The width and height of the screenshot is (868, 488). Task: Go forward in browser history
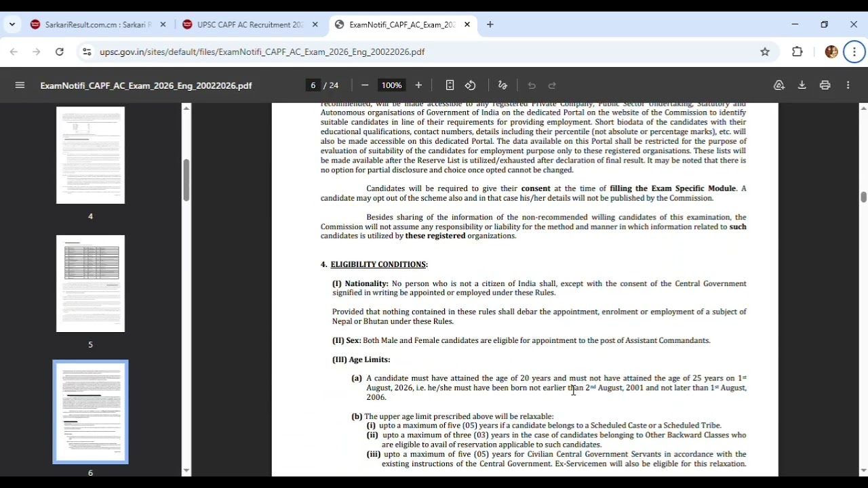point(37,52)
